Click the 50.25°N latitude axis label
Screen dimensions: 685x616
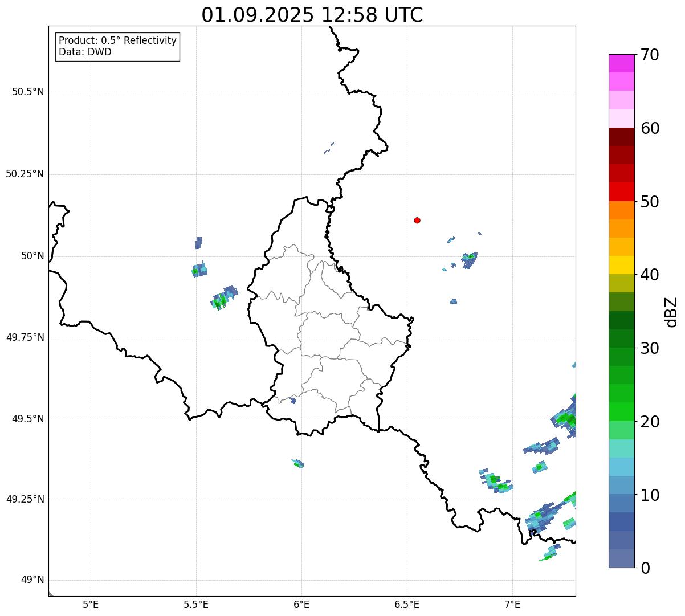coord(25,174)
